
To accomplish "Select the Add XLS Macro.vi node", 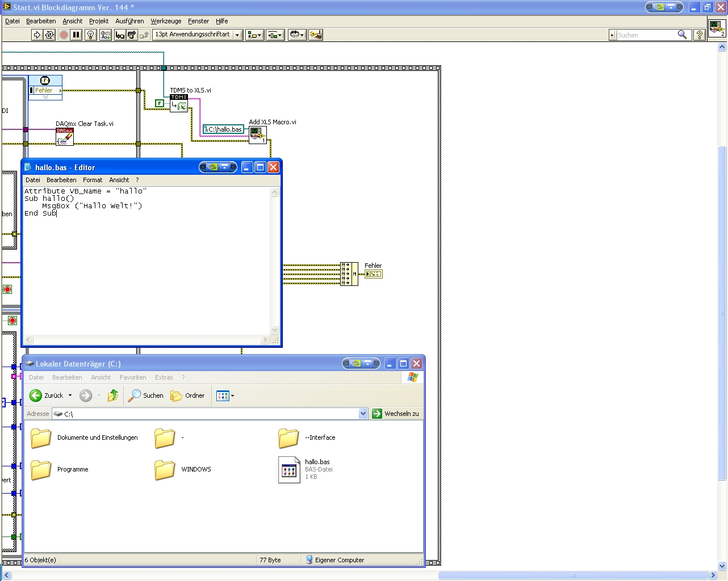I will coord(257,135).
